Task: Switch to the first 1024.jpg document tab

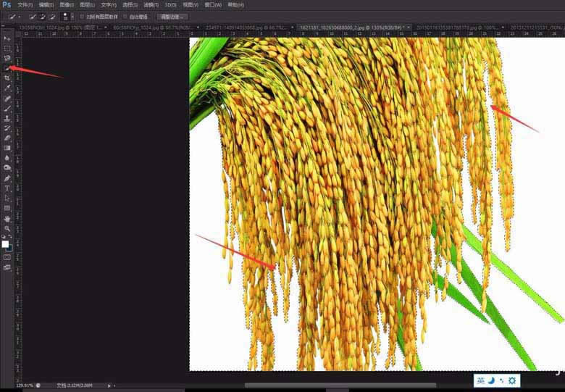Action: tap(62, 28)
